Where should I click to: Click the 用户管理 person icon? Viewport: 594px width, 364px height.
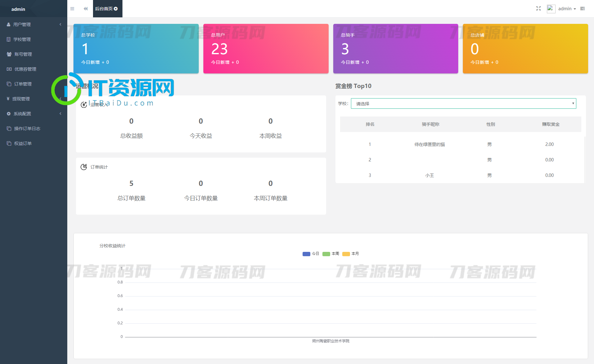pos(9,24)
